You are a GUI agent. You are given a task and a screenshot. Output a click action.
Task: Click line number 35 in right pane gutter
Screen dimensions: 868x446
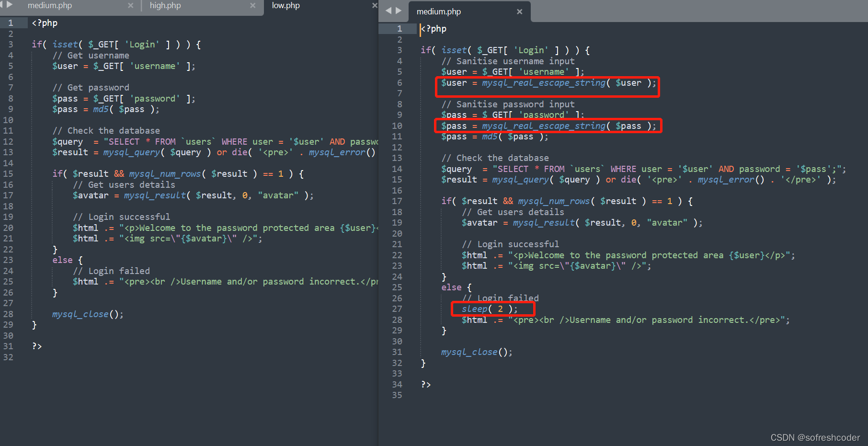click(397, 395)
